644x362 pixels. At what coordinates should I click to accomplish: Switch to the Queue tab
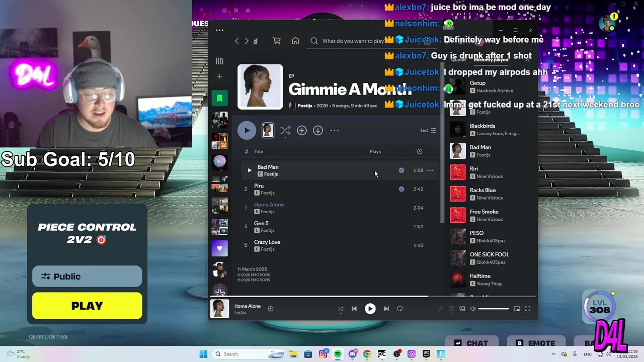458,60
